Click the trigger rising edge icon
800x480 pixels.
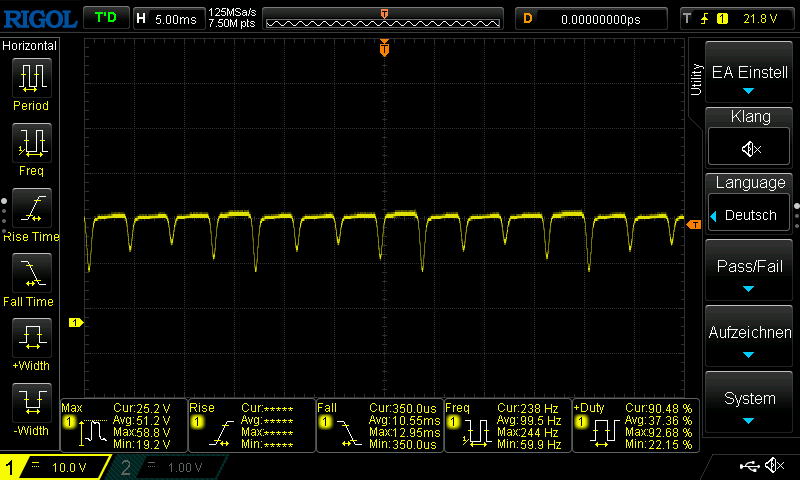(x=705, y=19)
